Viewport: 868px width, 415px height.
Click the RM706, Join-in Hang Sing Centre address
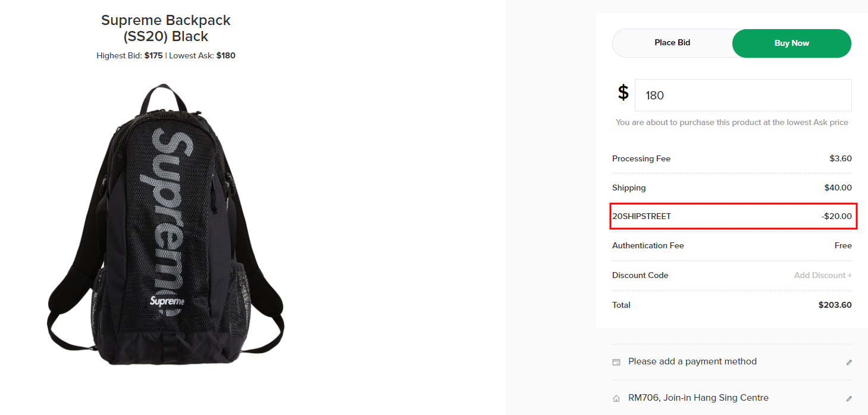click(698, 398)
